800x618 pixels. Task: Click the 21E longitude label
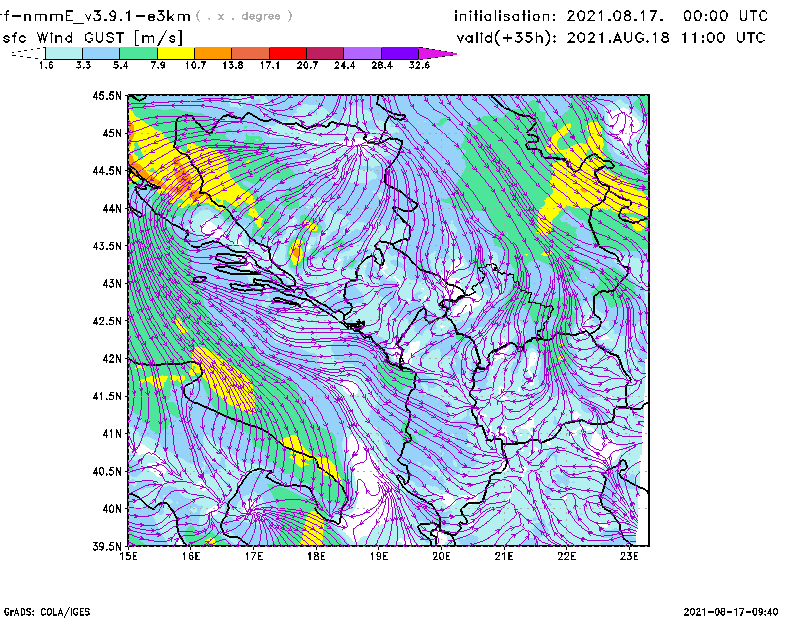(504, 556)
